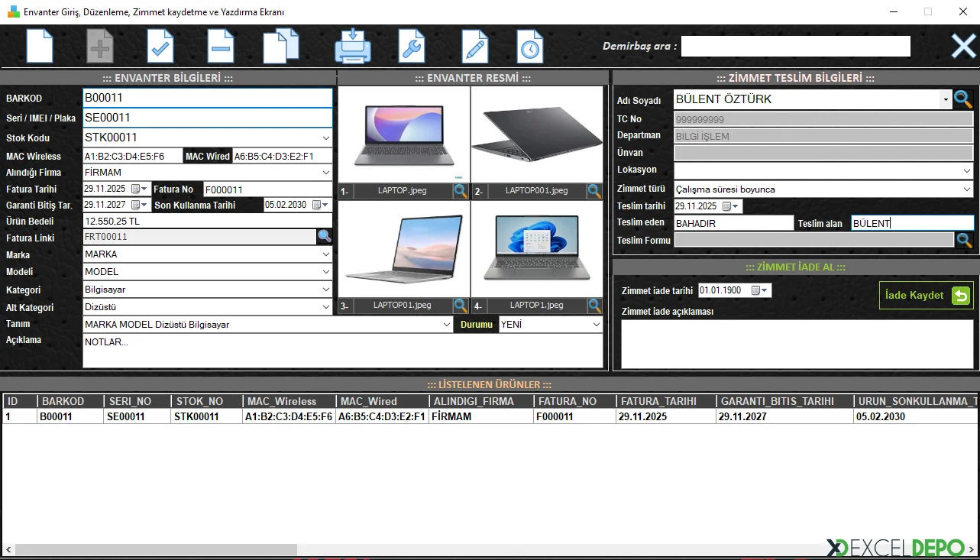Click the checkmark document icon in toolbar

point(160,46)
